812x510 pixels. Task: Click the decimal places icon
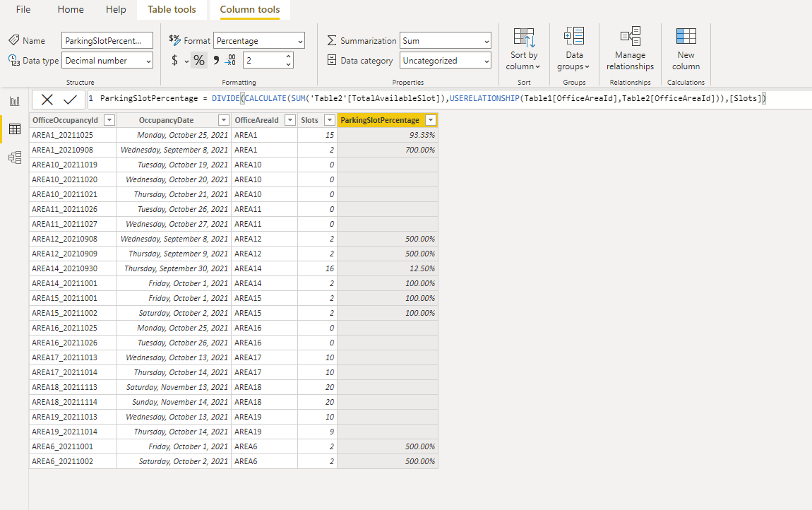point(230,61)
